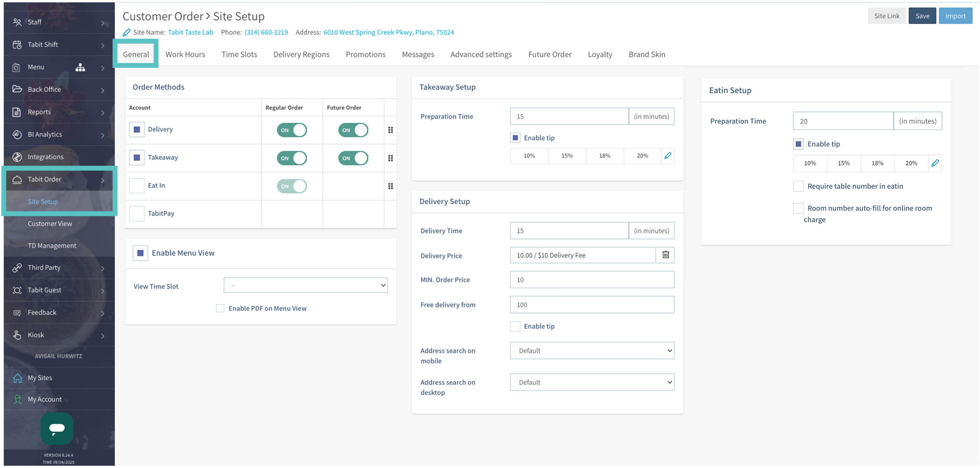Click the hierarchy icon next to Menu
The width and height of the screenshot is (980, 468).
(x=80, y=67)
